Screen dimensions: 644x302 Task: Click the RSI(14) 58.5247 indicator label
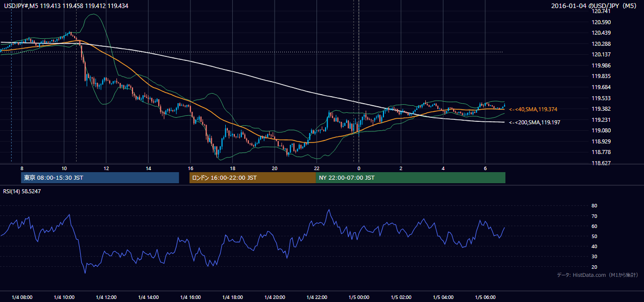[x=22, y=191]
